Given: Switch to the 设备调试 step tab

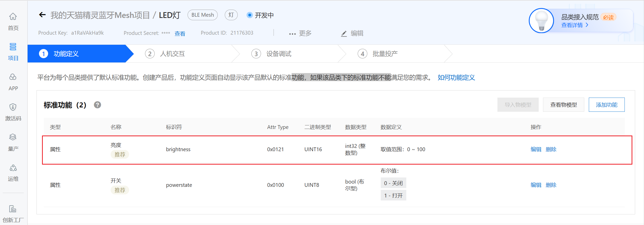Looking at the screenshot, I should 278,54.
